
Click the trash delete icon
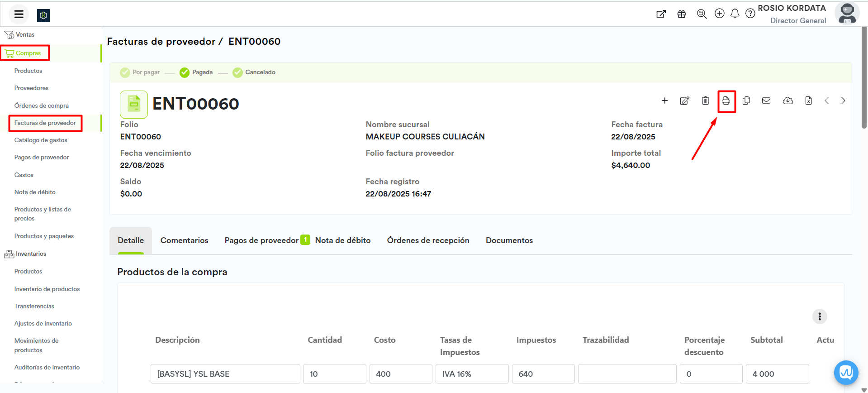click(x=705, y=101)
